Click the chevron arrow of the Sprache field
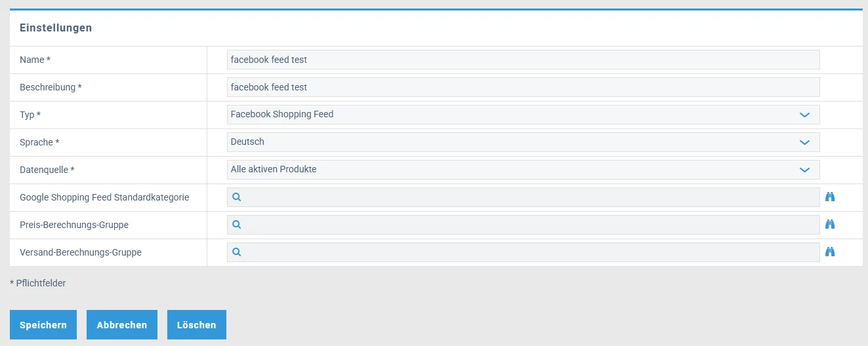Screen dimensions: 868x346 tap(805, 142)
